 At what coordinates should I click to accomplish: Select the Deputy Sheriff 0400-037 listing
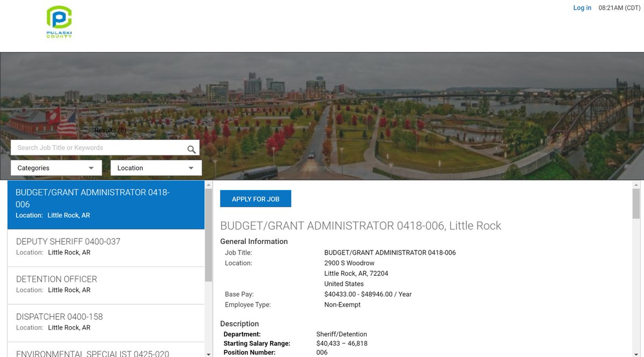click(x=106, y=248)
